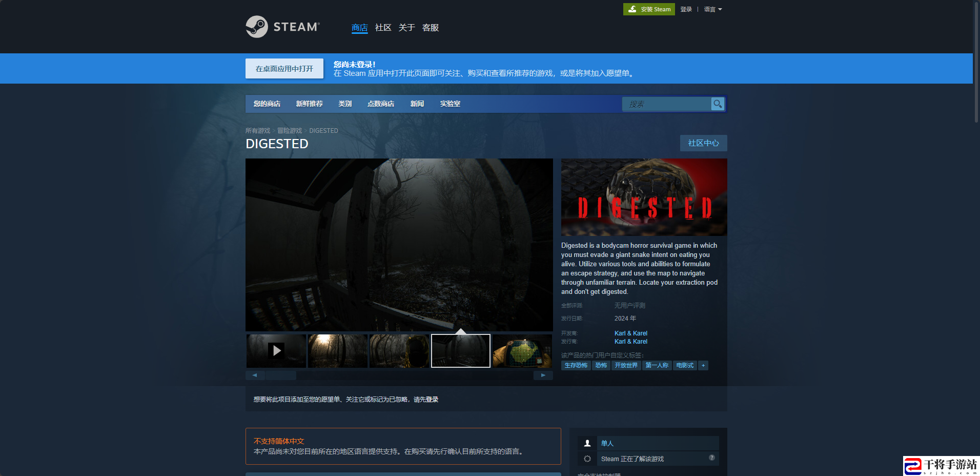Viewport: 980px width, 476px height.
Task: Open the 社区 community tab
Action: tap(383, 28)
